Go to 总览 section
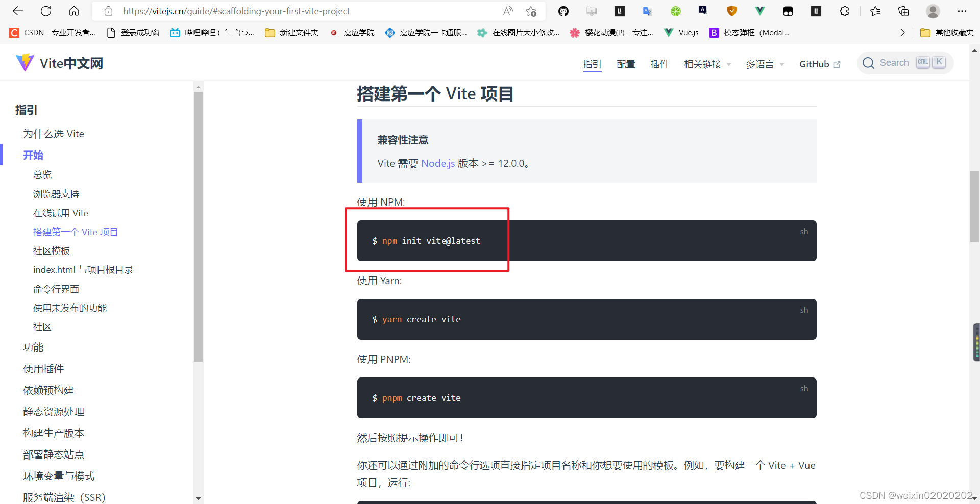The image size is (980, 504). 42,175
